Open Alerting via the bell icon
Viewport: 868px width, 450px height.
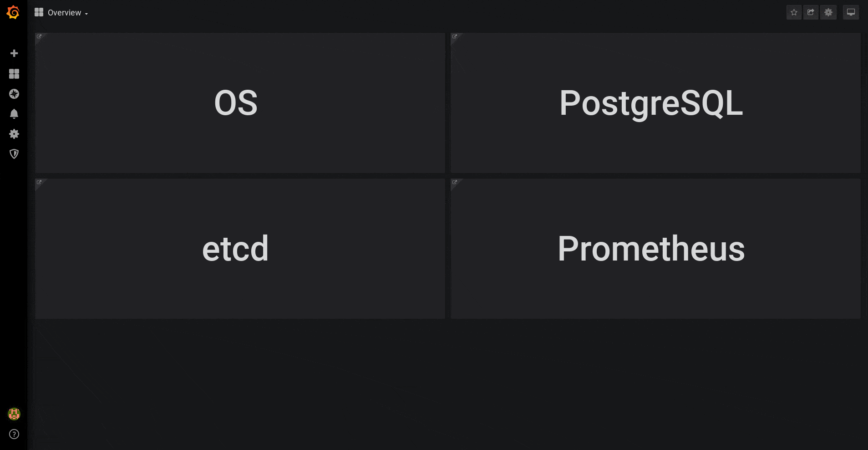click(x=14, y=114)
